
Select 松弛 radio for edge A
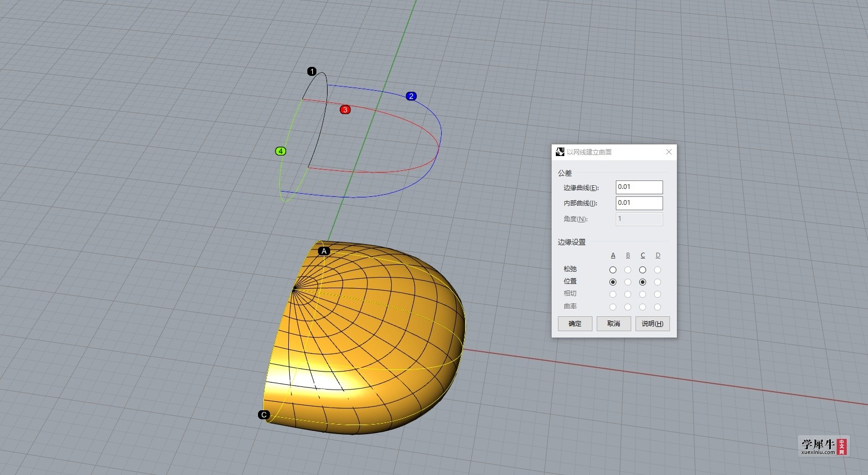613,270
